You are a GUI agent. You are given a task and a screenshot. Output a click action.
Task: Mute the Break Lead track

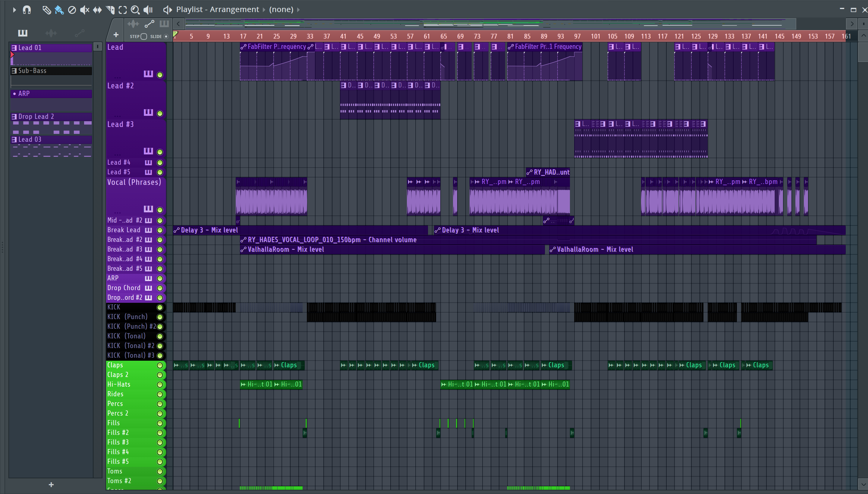[x=160, y=230]
